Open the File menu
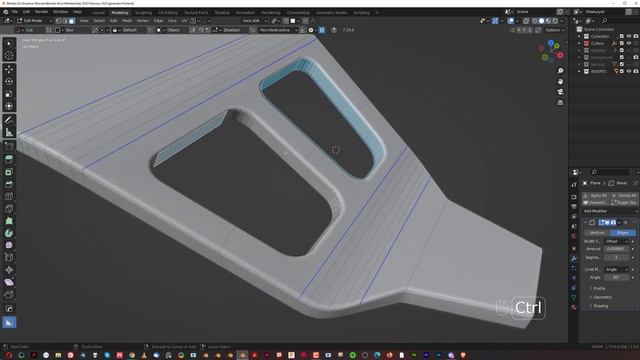 pyautogui.click(x=15, y=12)
